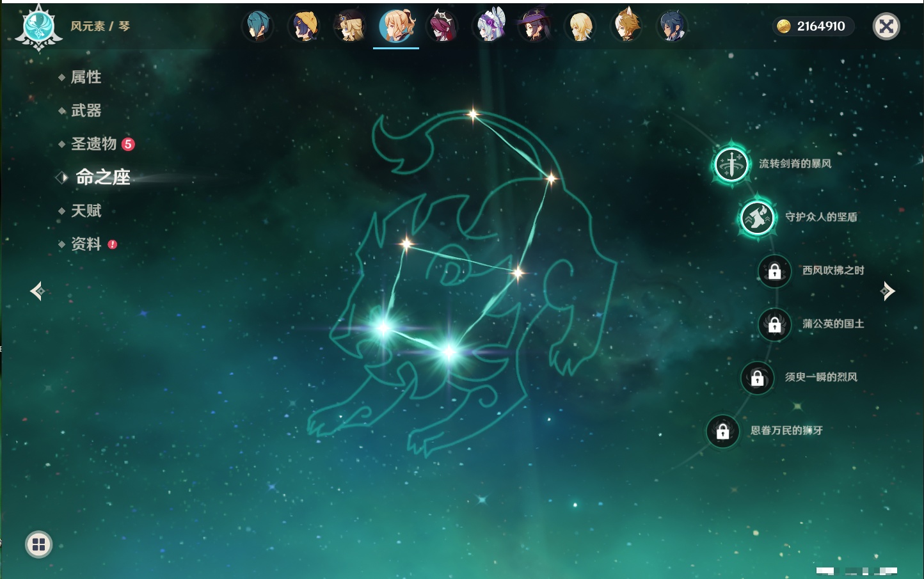Screen dimensions: 924x579
Task: Open the 守护众人的坚盾 constellation node
Action: click(x=758, y=218)
